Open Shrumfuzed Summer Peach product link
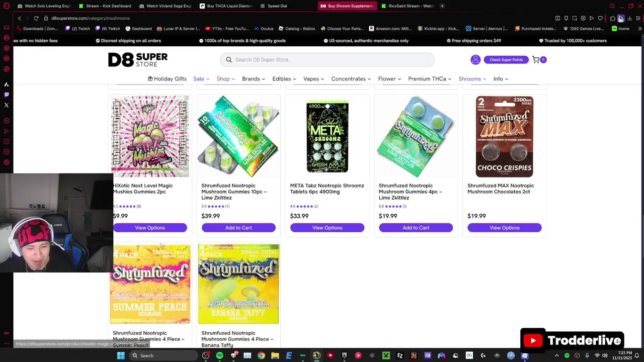This screenshot has height=362, width=644. 148,339
